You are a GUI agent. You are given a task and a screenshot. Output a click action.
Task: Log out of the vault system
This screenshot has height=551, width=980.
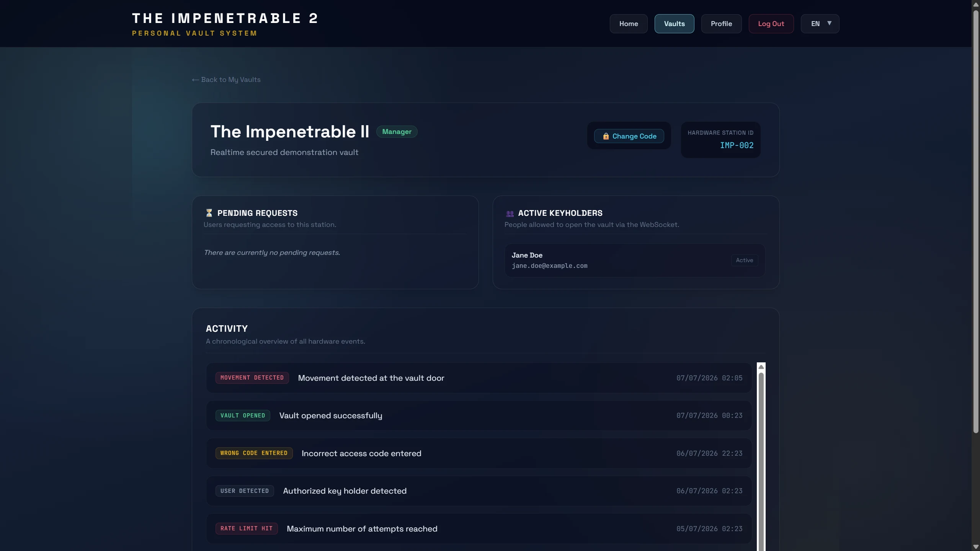(771, 24)
